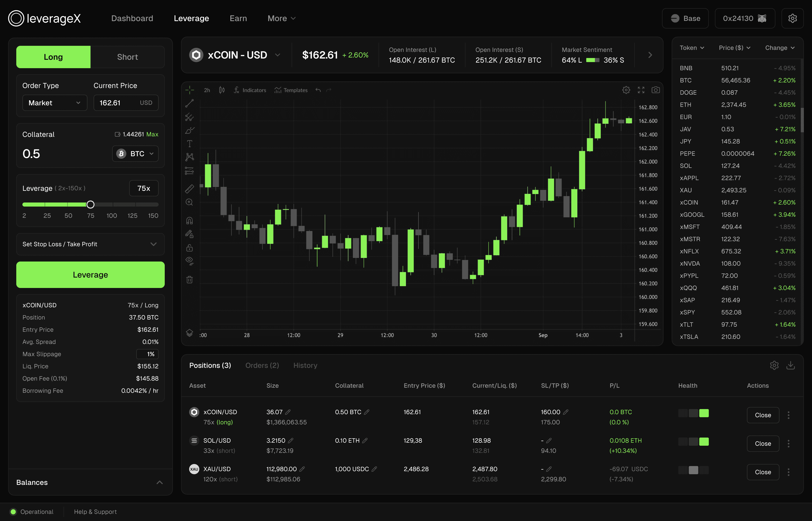Click the chart screenshot camera icon
The height and width of the screenshot is (521, 812).
(x=655, y=90)
